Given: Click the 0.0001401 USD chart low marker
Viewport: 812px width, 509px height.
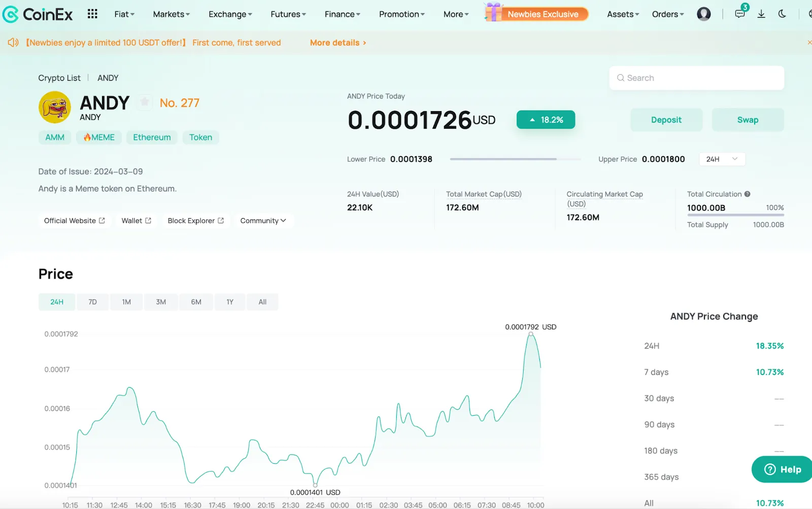Looking at the screenshot, I should pos(315,485).
